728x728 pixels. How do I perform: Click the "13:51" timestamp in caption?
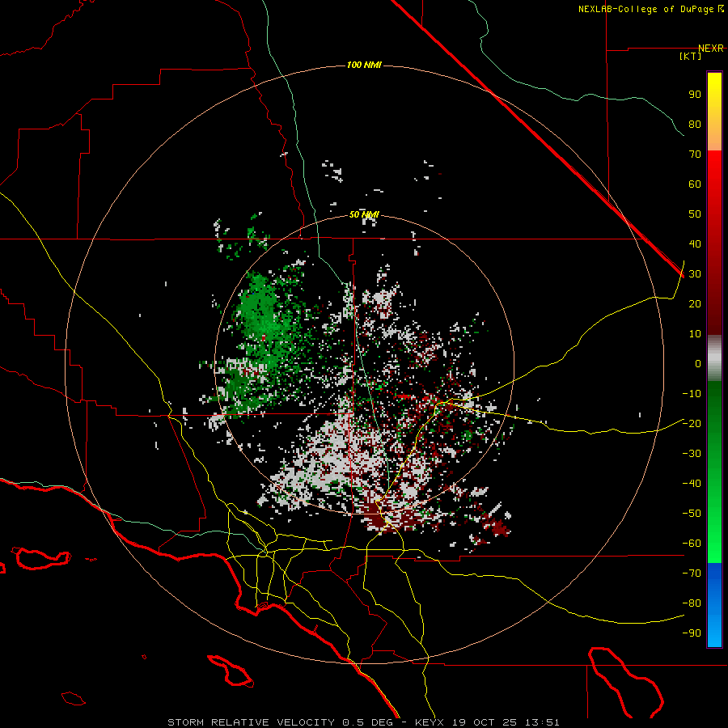542,722
